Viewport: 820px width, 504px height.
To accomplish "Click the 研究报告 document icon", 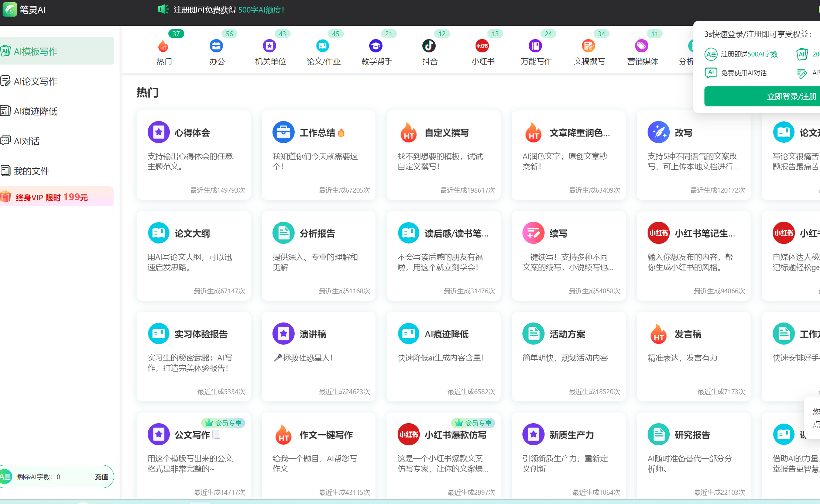I will point(659,434).
